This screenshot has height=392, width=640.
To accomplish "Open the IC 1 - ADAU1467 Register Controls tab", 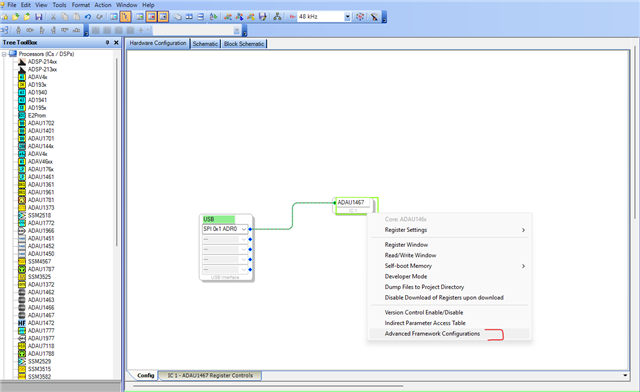I will point(210,375).
